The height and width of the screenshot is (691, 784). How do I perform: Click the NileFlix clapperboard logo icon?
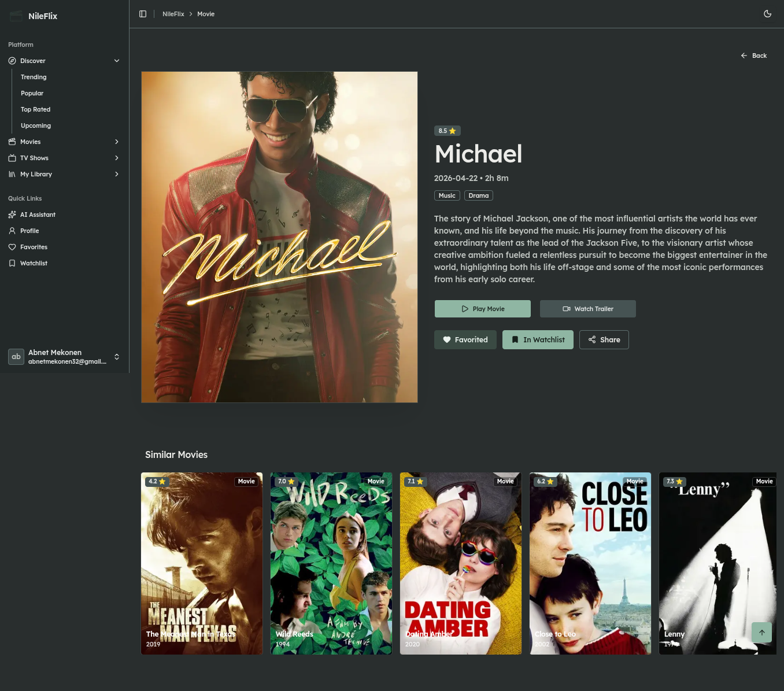click(16, 16)
